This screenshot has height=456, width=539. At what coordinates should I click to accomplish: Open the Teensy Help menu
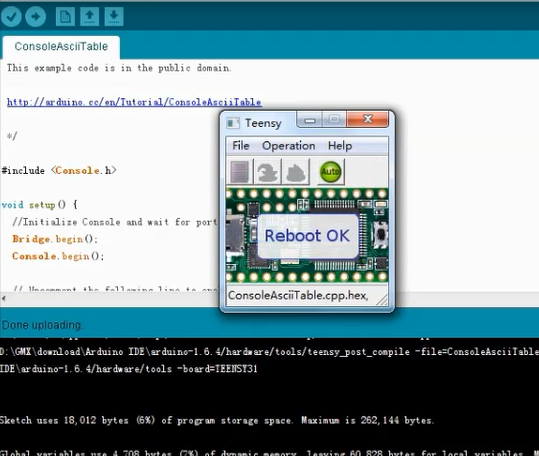(340, 146)
